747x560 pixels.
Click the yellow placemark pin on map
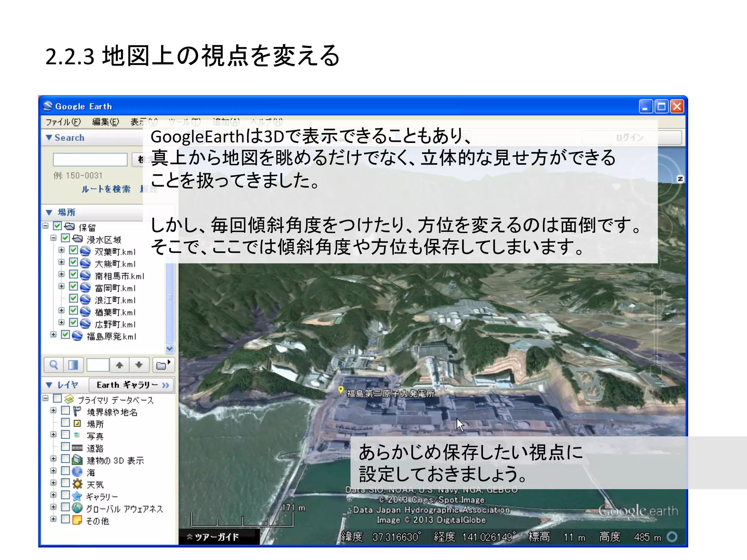click(341, 390)
